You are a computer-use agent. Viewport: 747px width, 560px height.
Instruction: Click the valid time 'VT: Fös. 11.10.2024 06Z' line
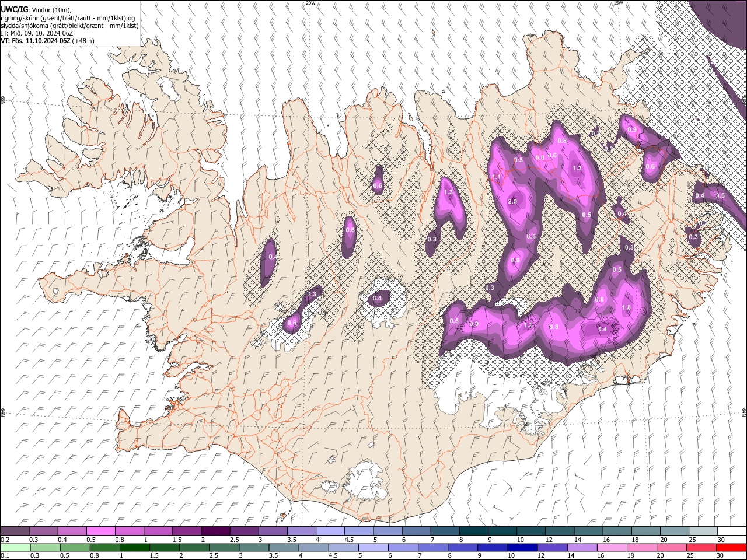click(36, 41)
